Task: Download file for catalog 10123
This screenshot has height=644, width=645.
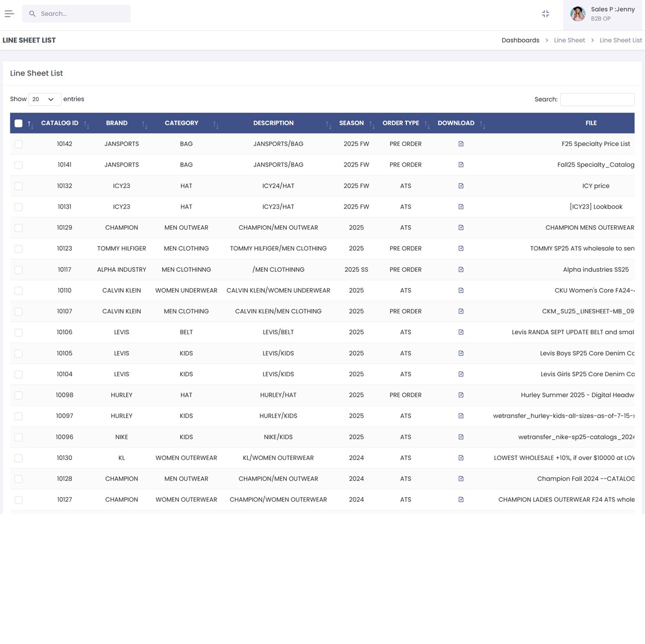Action: [x=461, y=249]
